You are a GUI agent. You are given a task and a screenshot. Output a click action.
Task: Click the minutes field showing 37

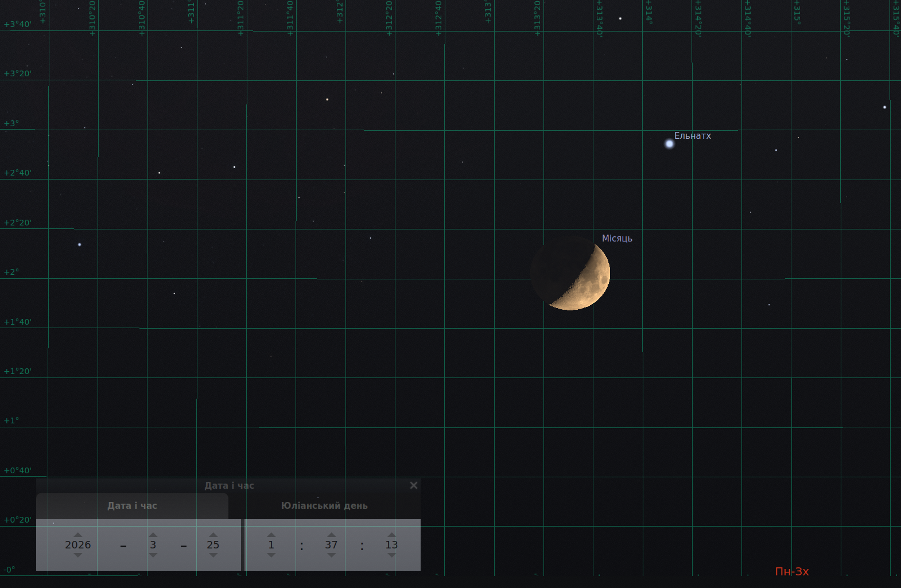click(x=332, y=545)
